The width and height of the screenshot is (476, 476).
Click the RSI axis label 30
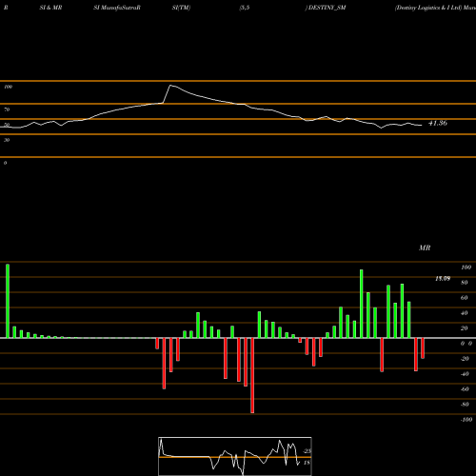pyautogui.click(x=7, y=140)
